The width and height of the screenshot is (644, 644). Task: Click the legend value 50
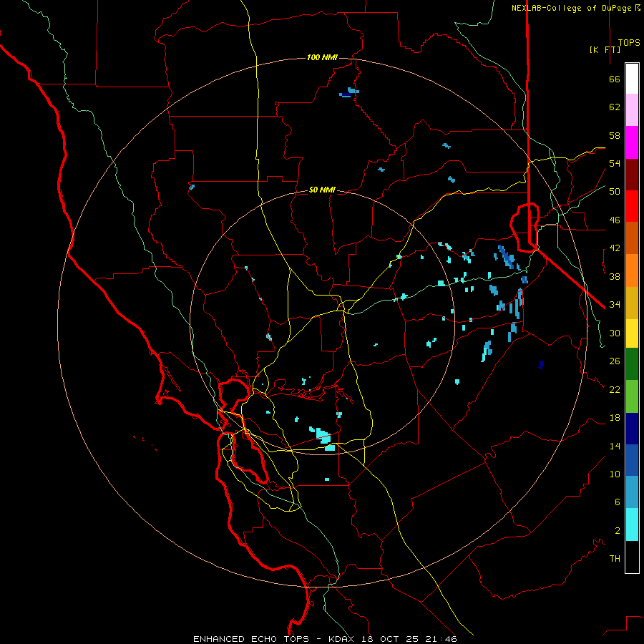coord(615,192)
